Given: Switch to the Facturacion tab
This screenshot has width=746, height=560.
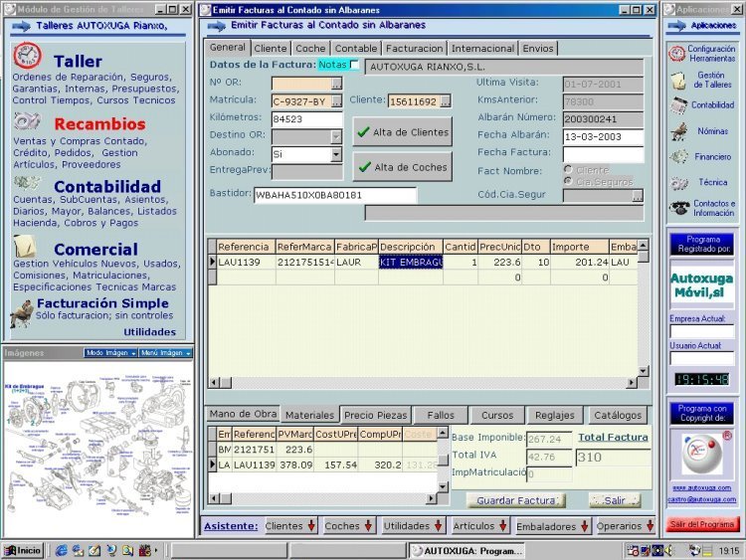Looking at the screenshot, I should click(x=414, y=48).
